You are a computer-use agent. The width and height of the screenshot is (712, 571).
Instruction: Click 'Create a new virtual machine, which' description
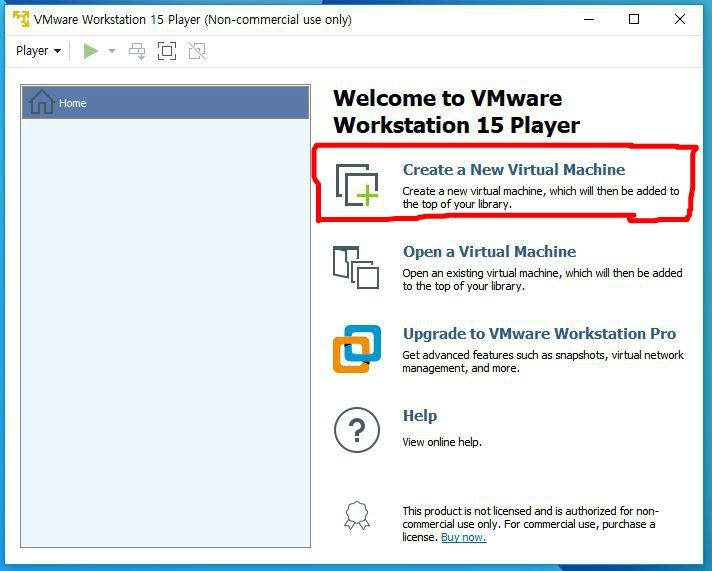pyautogui.click(x=541, y=198)
